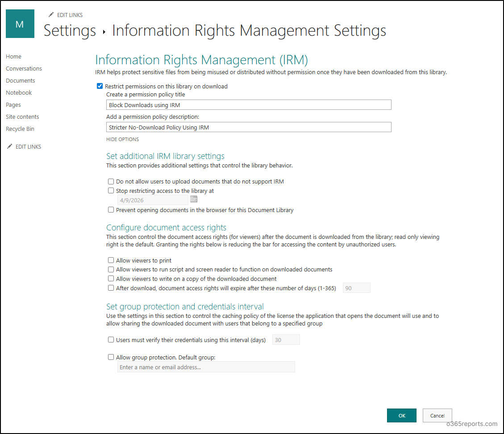The height and width of the screenshot is (434, 504).
Task: Open the date picker calendar icon
Action: (x=194, y=200)
